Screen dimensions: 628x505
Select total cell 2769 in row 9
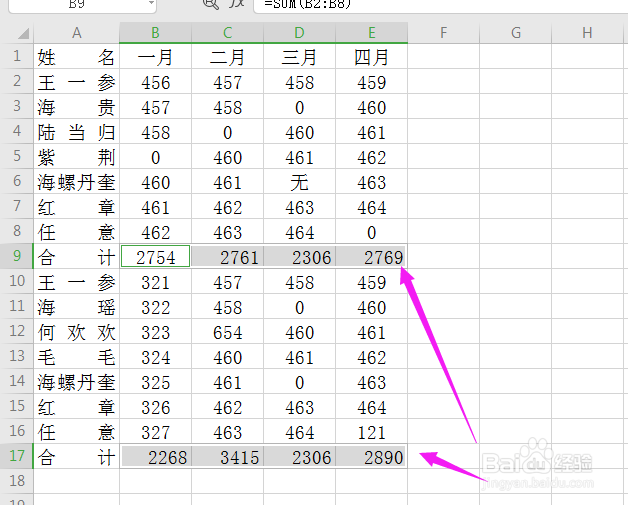[x=372, y=256]
